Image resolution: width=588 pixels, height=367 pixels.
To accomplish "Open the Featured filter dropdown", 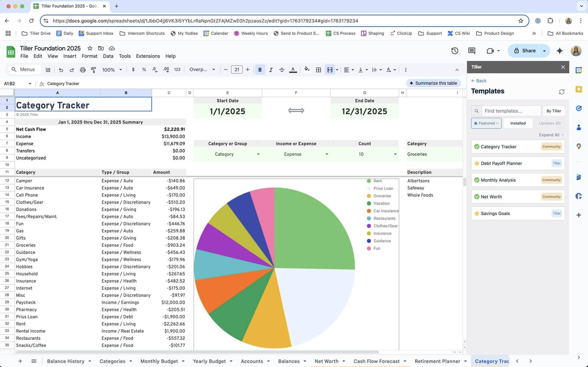I will 486,123.
